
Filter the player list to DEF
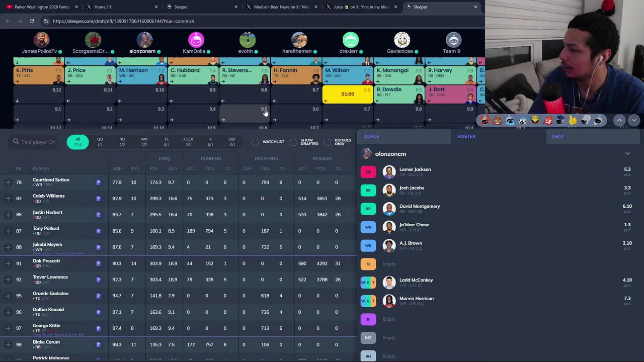[x=232, y=142]
